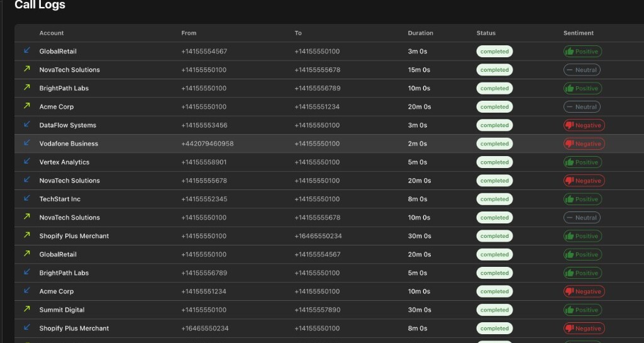
Task: Click completed status badge on TechStart Inc row
Action: point(494,200)
